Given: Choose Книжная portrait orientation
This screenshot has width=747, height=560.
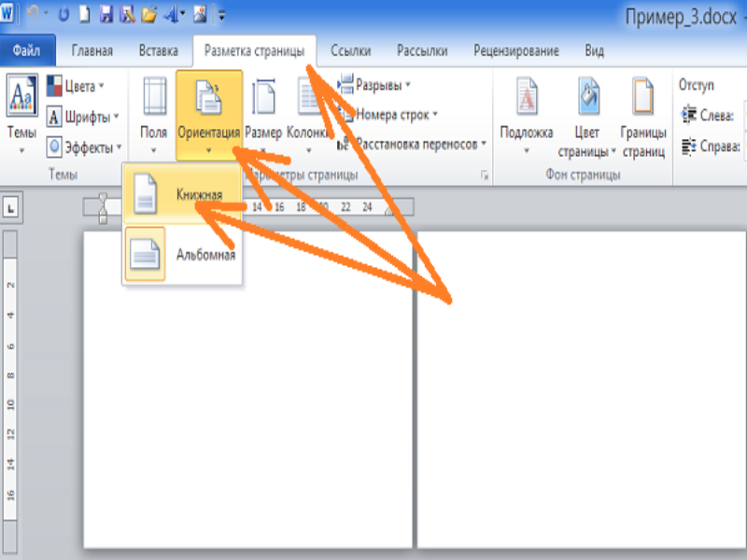Looking at the screenshot, I should (x=182, y=194).
